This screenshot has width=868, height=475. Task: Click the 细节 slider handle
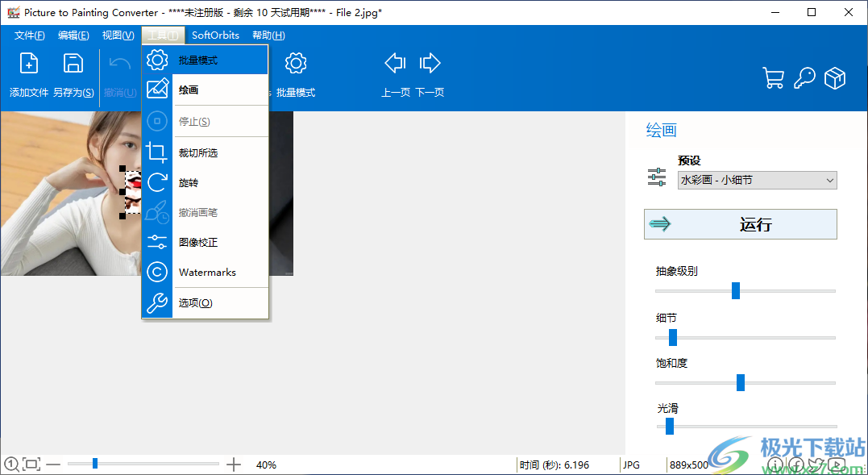(673, 337)
